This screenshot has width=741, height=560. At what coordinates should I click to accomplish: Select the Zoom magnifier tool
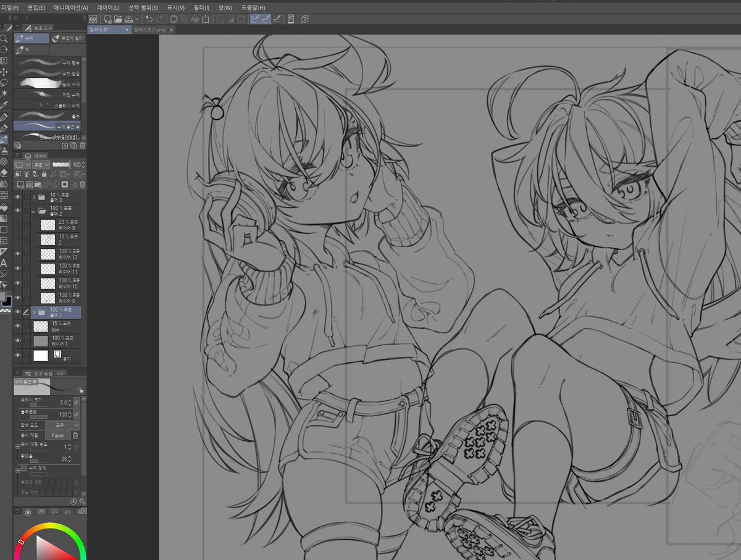coord(4,38)
